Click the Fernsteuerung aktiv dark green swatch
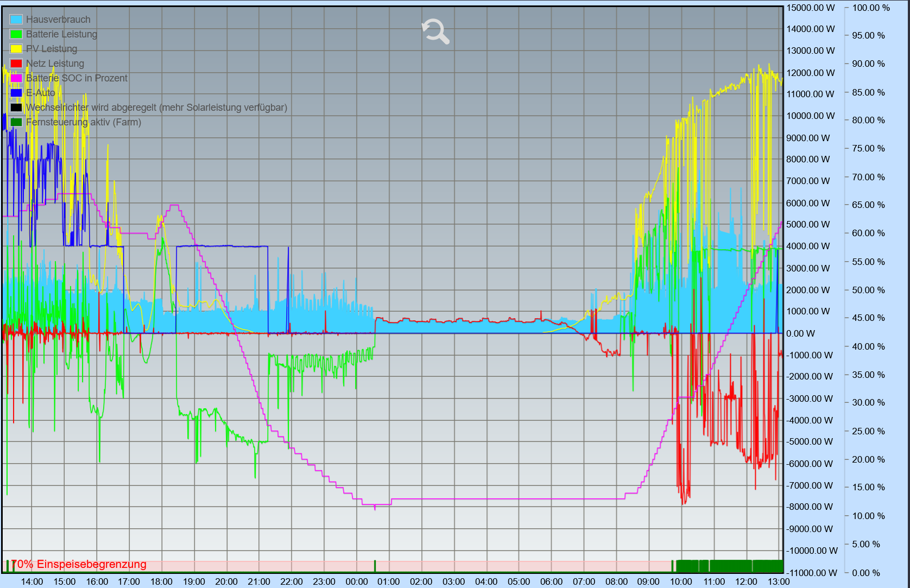Screen dimensions: 910x588 (16, 122)
